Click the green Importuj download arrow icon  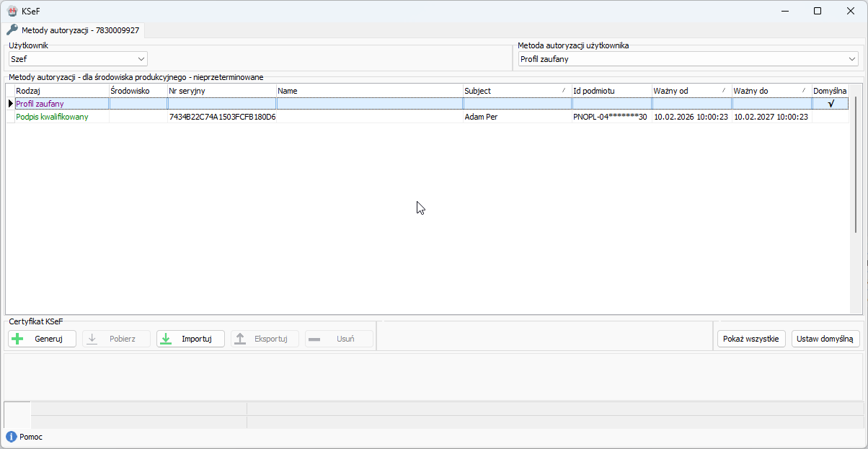[x=166, y=339]
